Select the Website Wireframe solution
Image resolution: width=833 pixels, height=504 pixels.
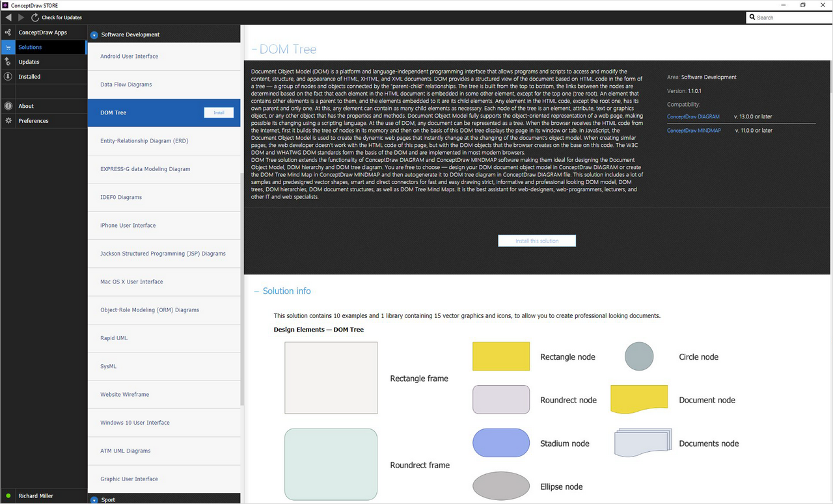pos(164,395)
